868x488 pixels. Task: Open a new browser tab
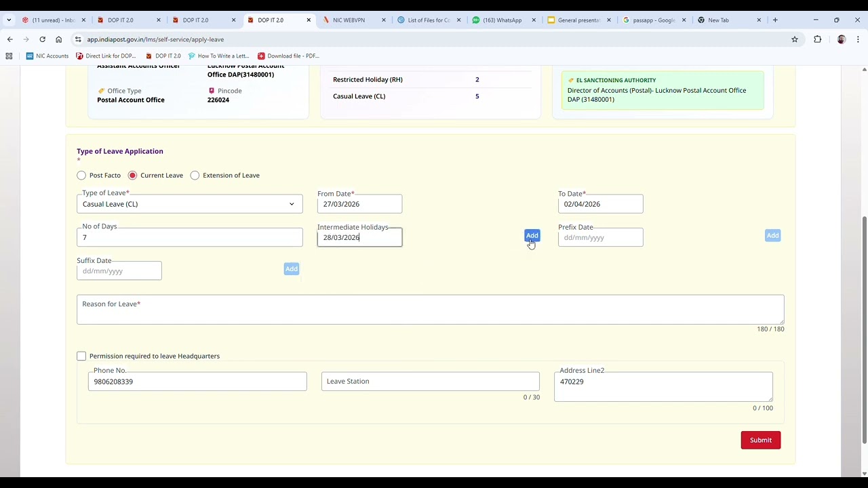click(x=775, y=20)
